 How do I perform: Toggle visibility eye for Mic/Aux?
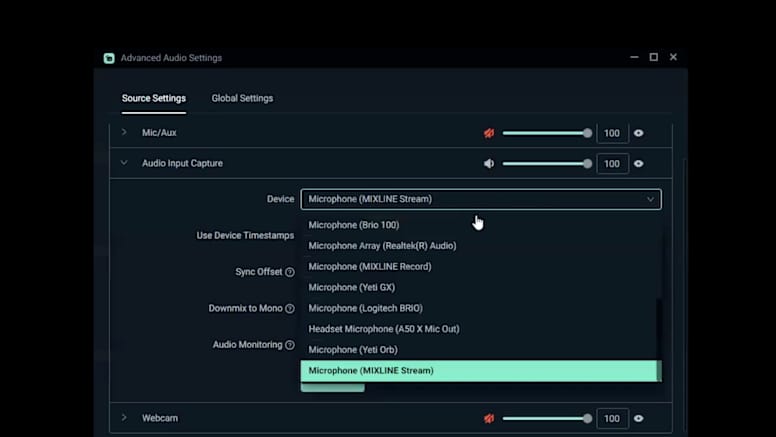pos(638,133)
